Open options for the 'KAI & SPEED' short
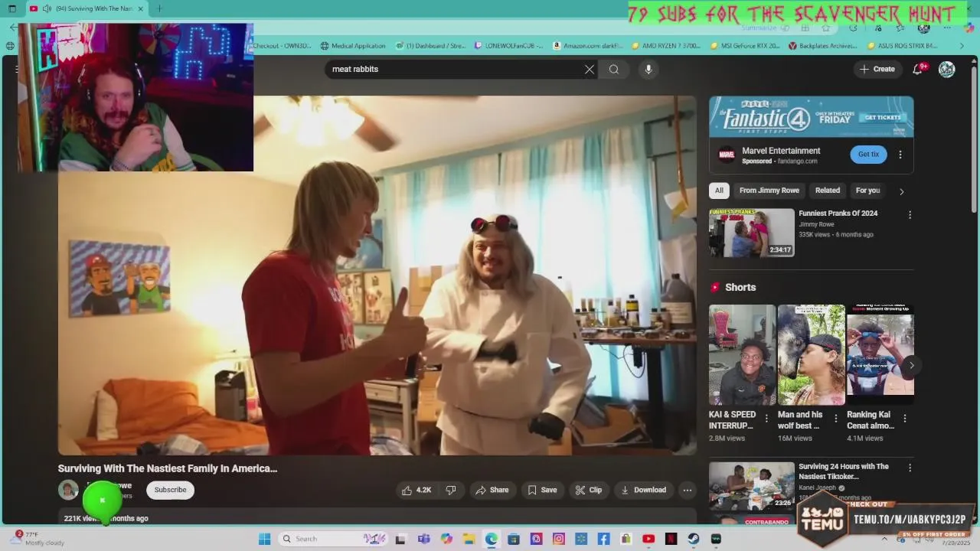 766,419
